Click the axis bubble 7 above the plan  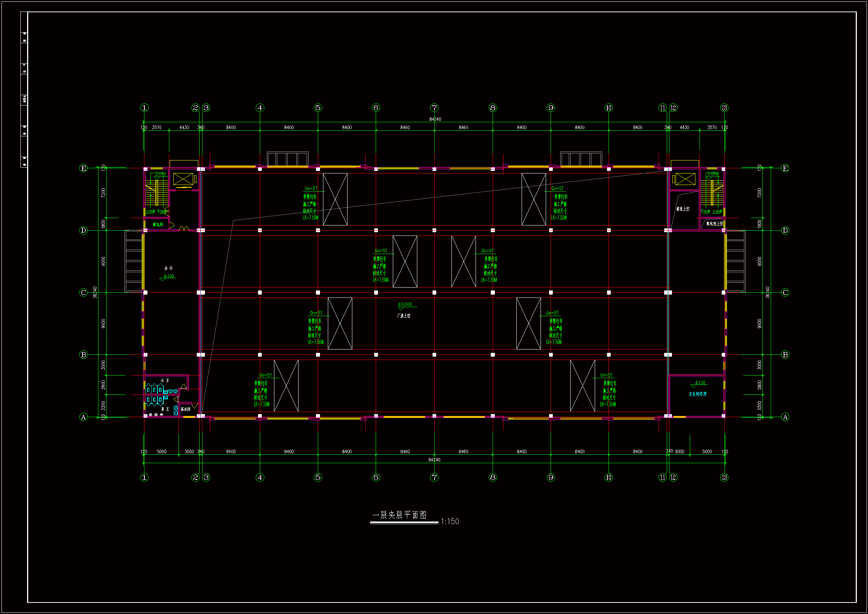pyautogui.click(x=434, y=108)
